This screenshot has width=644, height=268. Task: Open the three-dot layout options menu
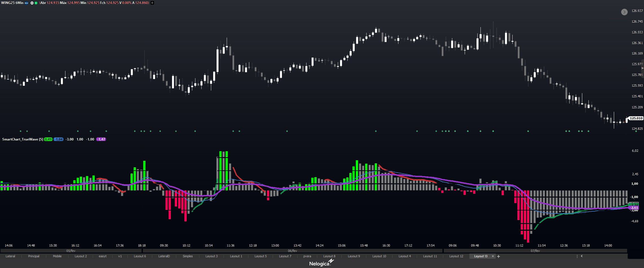click(x=577, y=256)
